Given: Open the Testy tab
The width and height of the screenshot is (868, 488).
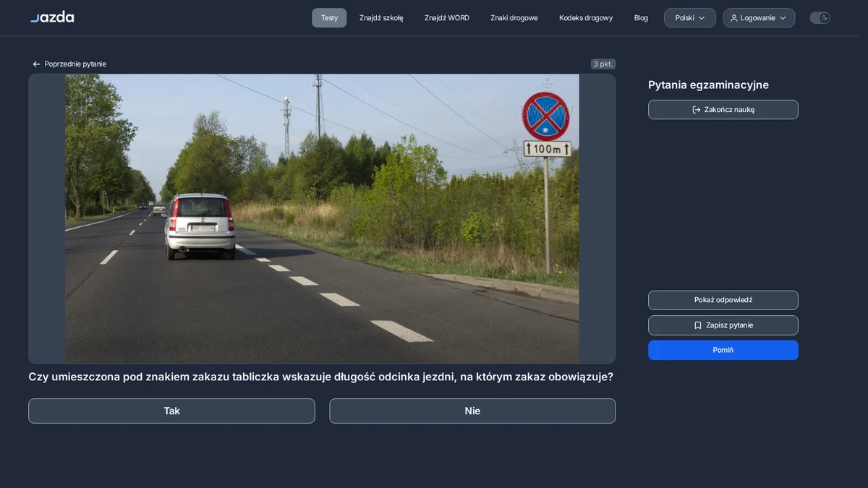Looking at the screenshot, I should click(x=329, y=18).
